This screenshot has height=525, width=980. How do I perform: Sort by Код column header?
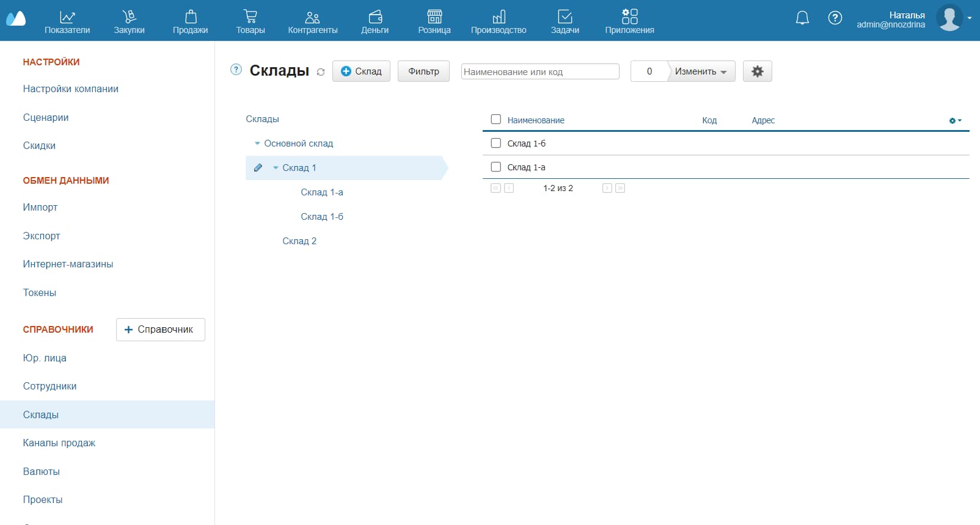(709, 120)
